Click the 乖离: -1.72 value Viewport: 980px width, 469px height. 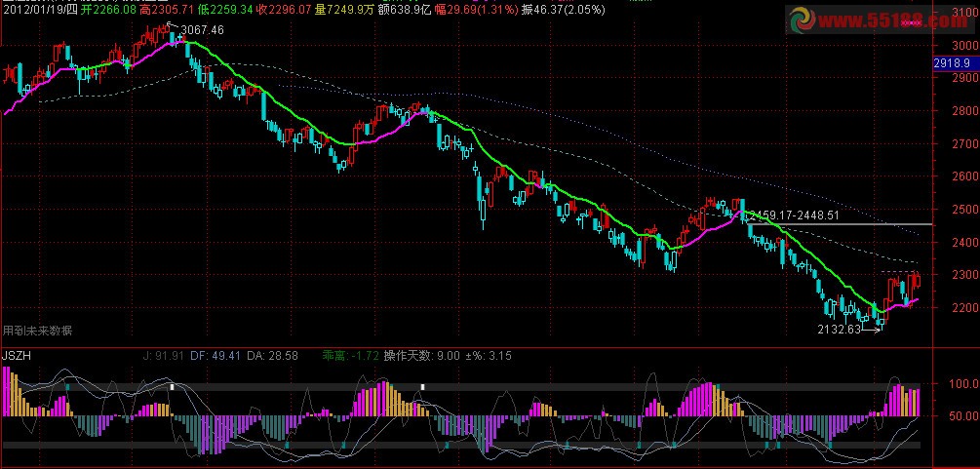coord(351,356)
